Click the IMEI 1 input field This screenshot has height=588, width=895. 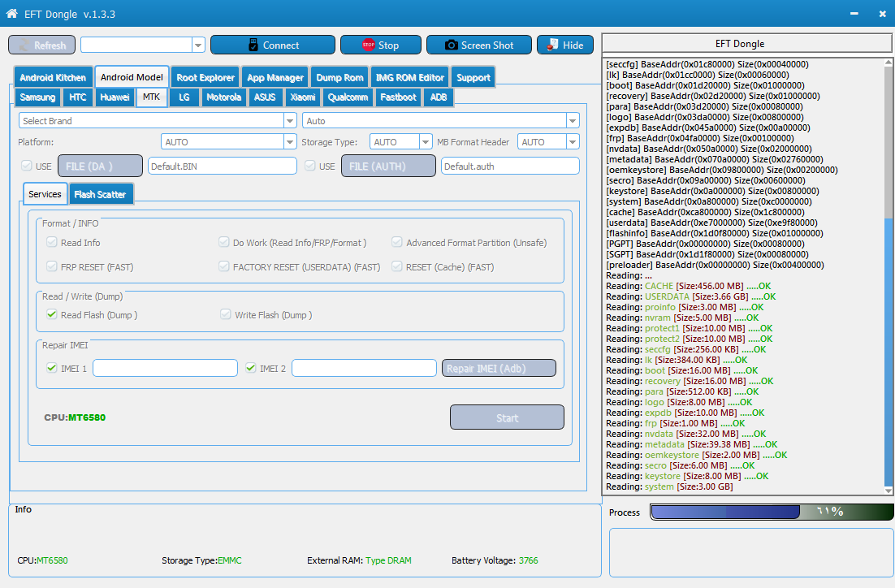[166, 368]
